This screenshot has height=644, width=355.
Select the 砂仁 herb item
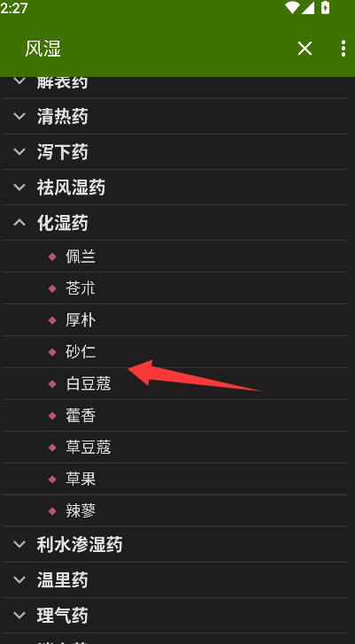pos(174,352)
